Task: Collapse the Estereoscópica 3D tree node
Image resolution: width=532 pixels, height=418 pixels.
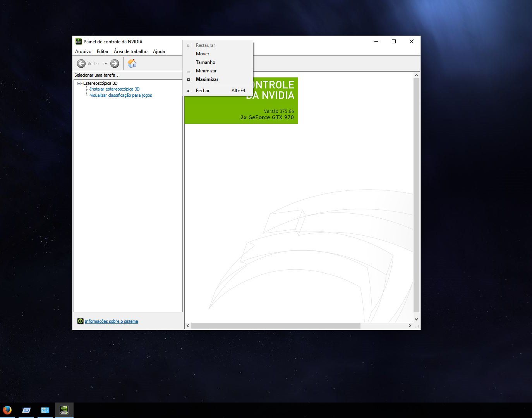Action: pos(79,83)
